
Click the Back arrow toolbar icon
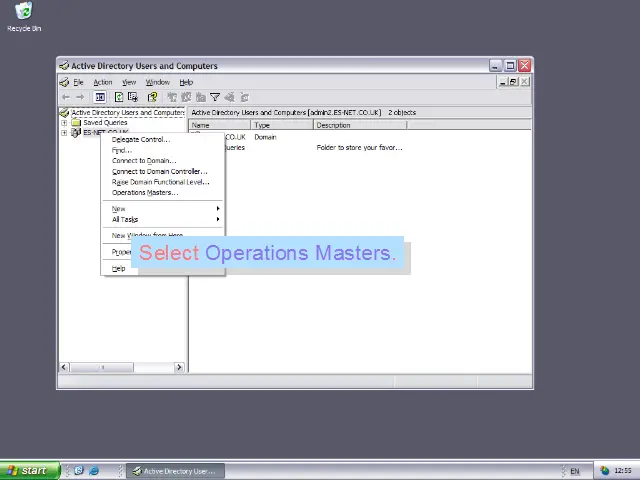[66, 97]
